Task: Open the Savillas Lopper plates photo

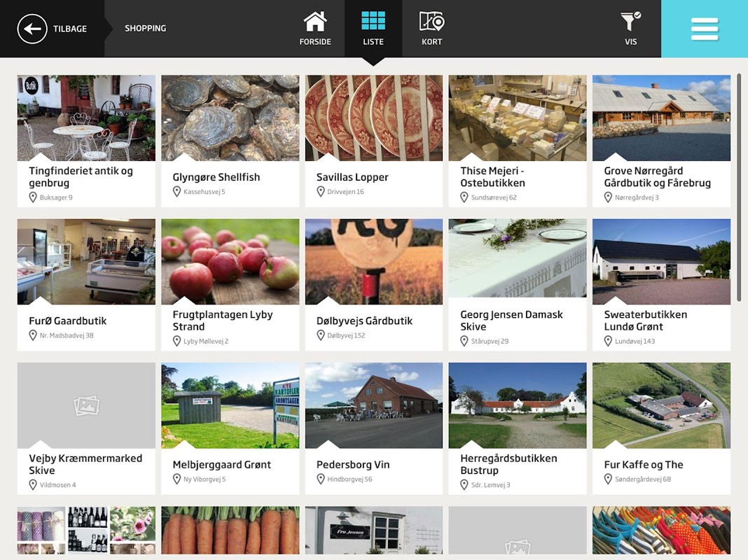Action: click(374, 118)
